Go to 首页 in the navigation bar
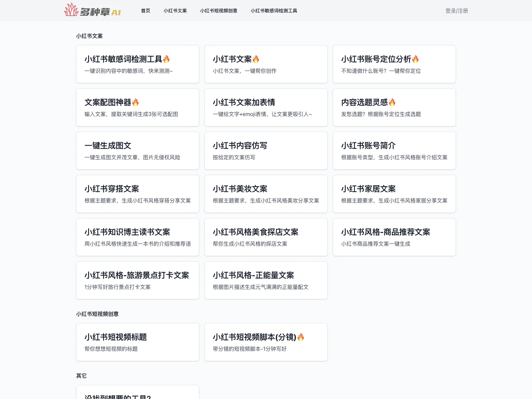Viewport: 532px width, 399px height. (x=146, y=11)
